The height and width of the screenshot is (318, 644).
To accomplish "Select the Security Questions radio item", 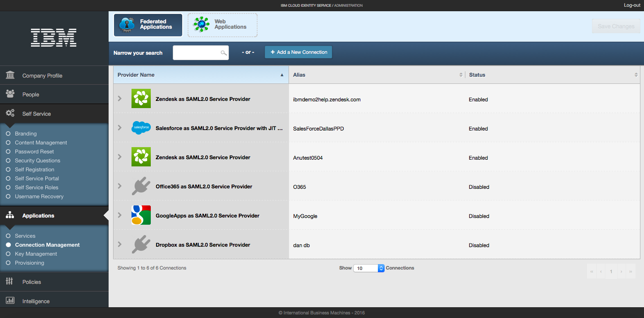I will pos(8,161).
